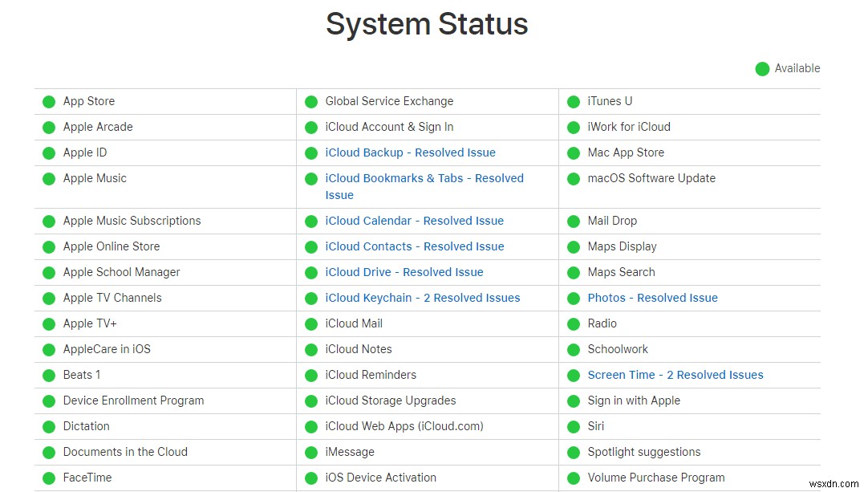This screenshot has height=492, width=868.
Task: Click the status dot next to Maps Search
Action: pos(574,272)
